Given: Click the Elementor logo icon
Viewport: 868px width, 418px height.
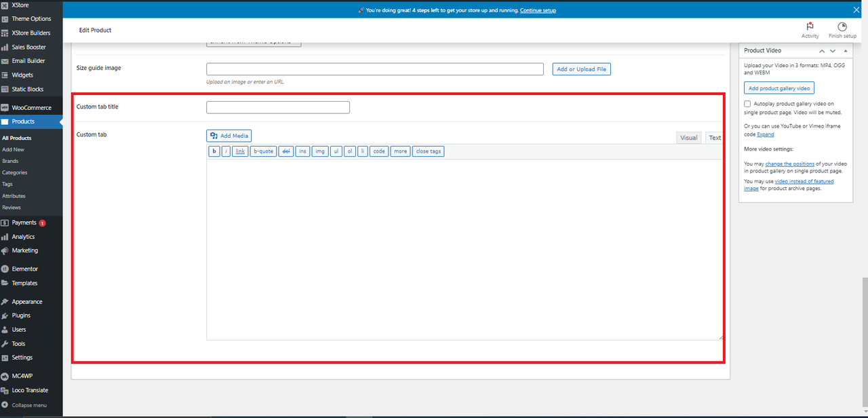Looking at the screenshot, I should [x=5, y=269].
